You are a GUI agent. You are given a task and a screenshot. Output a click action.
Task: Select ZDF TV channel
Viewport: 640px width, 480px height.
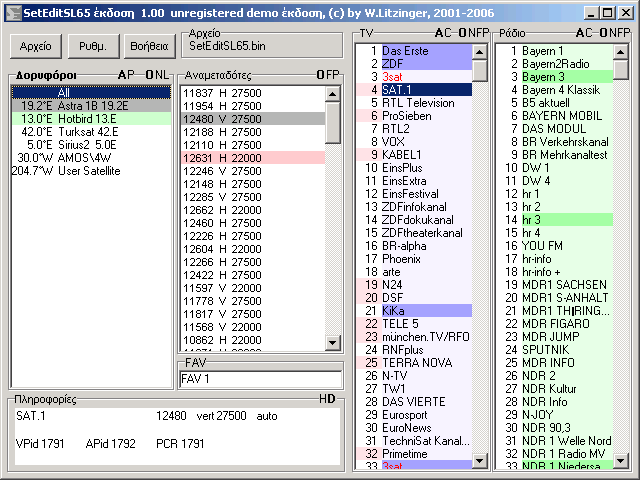pyautogui.click(x=414, y=64)
